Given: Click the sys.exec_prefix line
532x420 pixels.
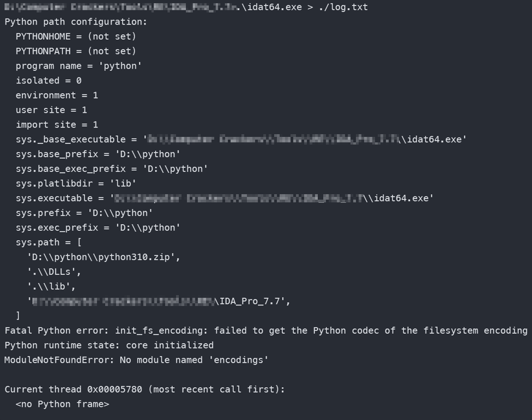Looking at the screenshot, I should click(98, 227).
